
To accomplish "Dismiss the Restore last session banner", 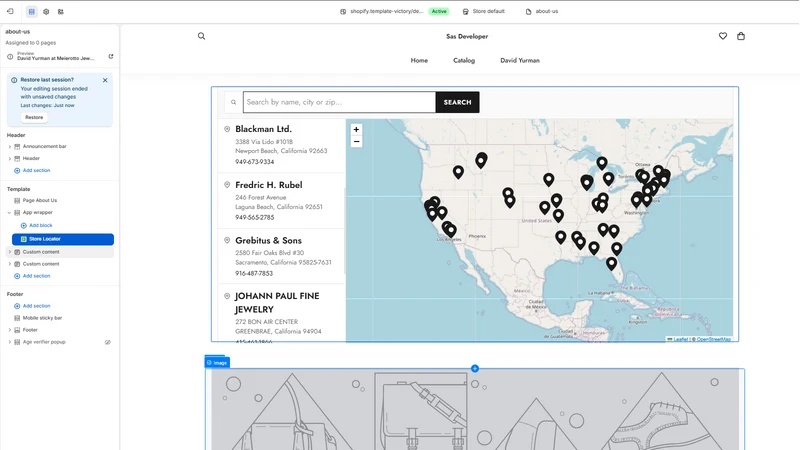I will (x=105, y=80).
